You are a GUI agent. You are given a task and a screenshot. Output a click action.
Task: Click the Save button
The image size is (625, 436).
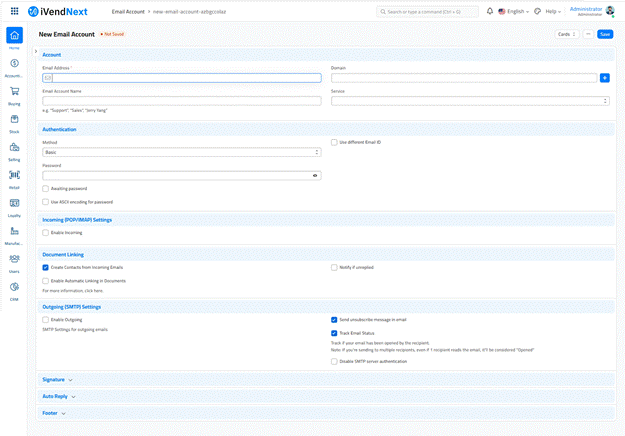point(605,34)
